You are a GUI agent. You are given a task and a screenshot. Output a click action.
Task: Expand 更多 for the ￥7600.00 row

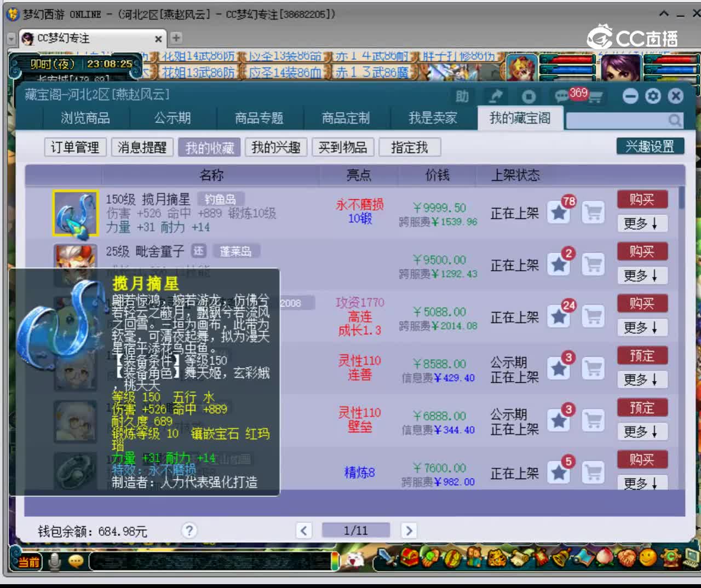point(642,482)
